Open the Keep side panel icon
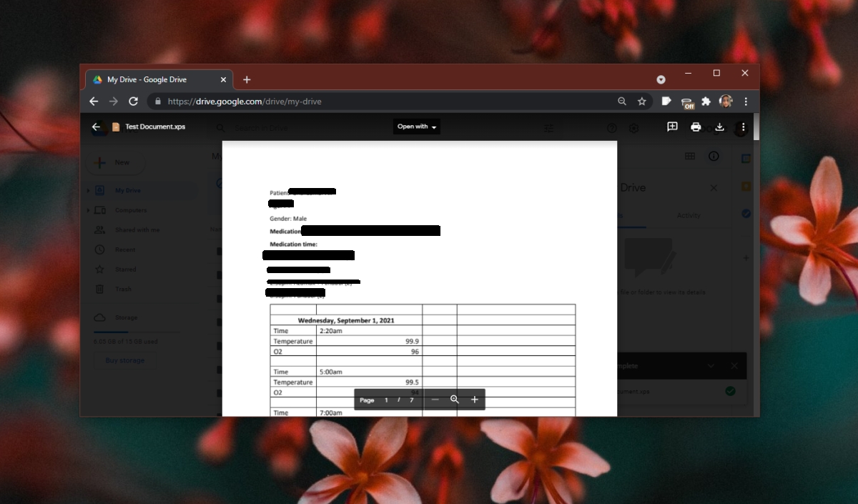The image size is (858, 504). [746, 186]
